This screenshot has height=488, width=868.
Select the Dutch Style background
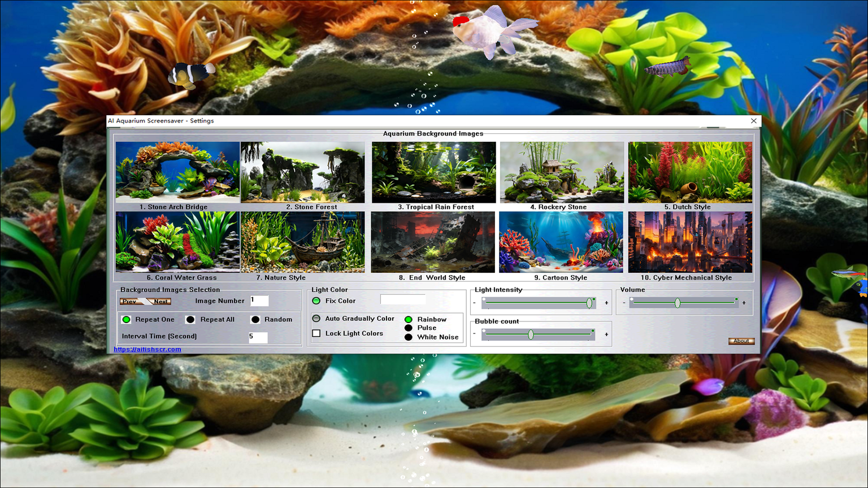click(689, 172)
